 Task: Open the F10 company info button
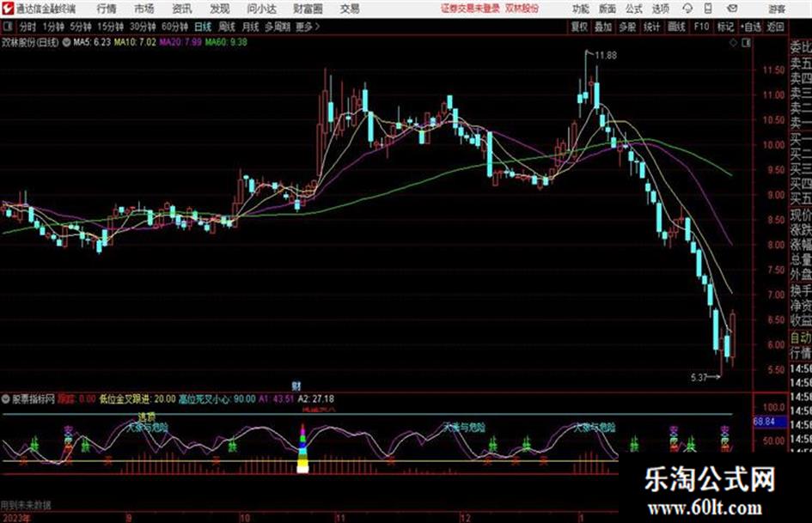(701, 27)
